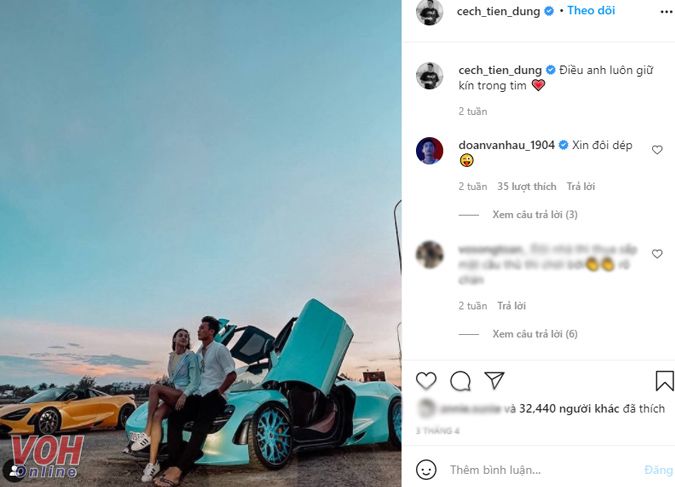Viewport: 675px width, 487px height.
Task: Open emoji picker smiley face icon
Action: pos(426,470)
